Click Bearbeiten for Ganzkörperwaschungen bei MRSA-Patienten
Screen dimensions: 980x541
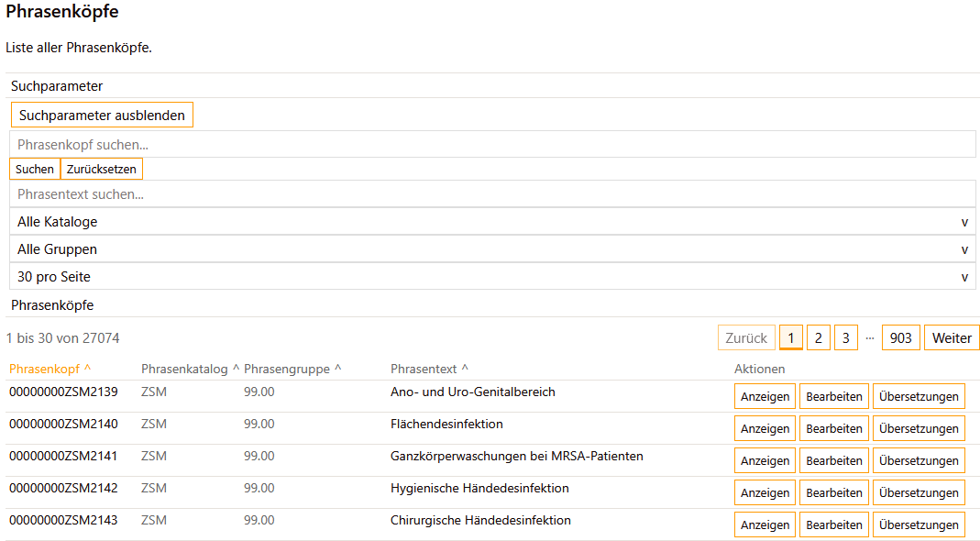833,460
